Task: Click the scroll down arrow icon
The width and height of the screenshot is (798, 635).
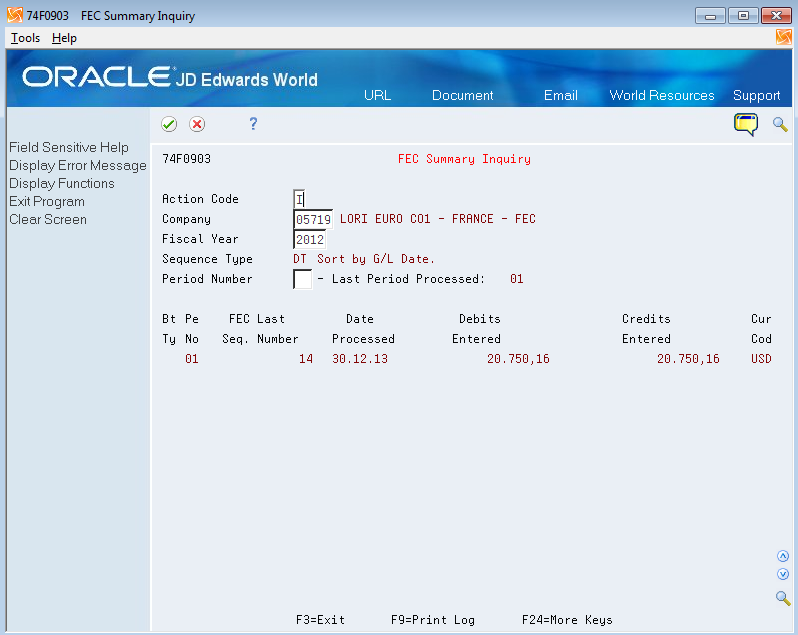Action: [783, 574]
